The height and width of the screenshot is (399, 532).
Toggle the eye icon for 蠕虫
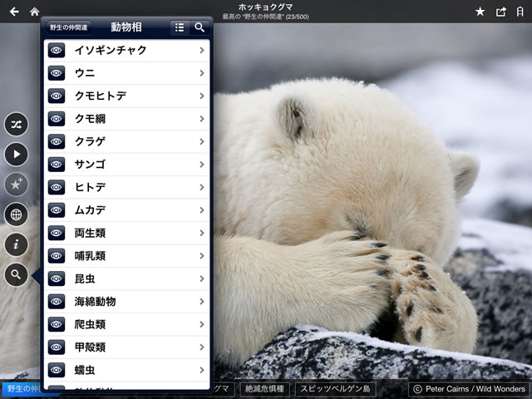(57, 370)
